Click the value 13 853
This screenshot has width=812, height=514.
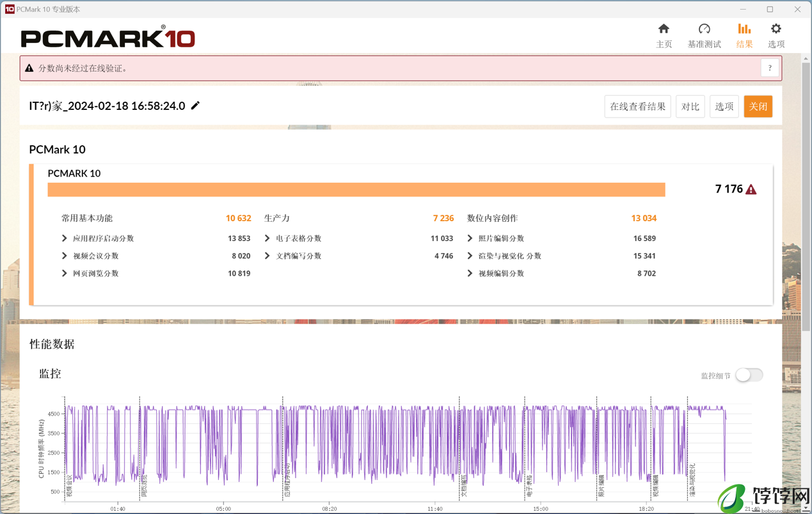239,238
